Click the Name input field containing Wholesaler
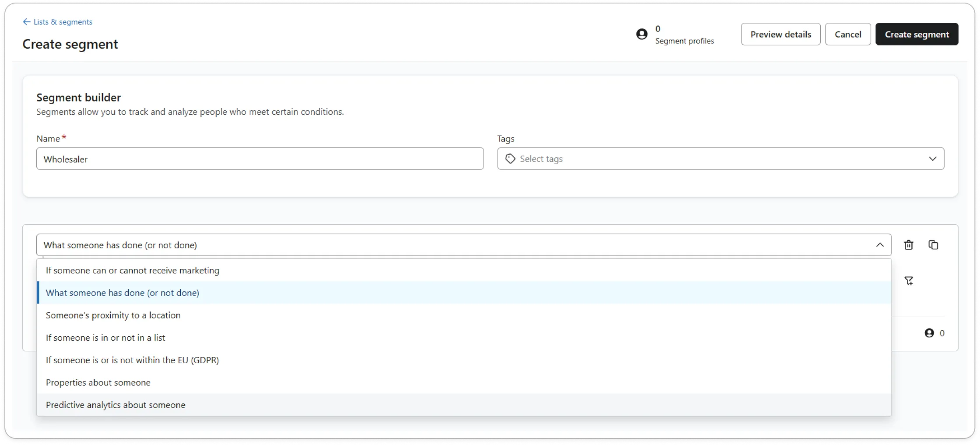Image resolution: width=980 pixels, height=445 pixels. tap(260, 159)
